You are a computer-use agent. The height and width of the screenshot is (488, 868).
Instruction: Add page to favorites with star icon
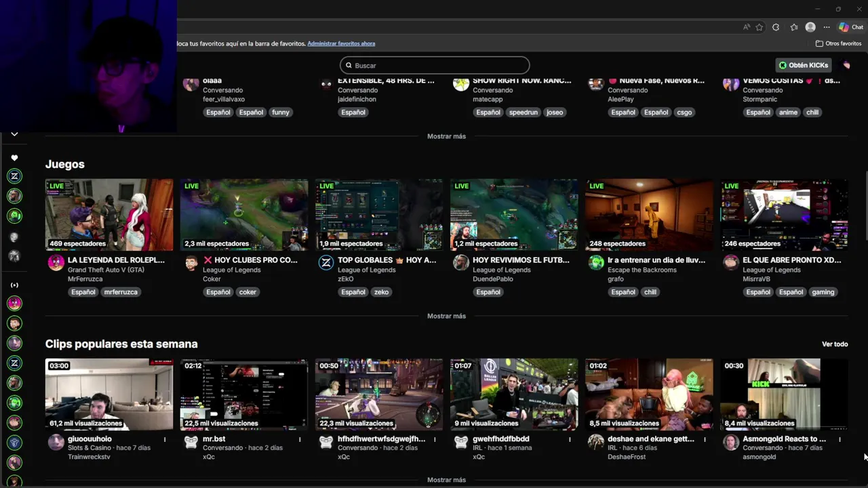click(x=759, y=27)
